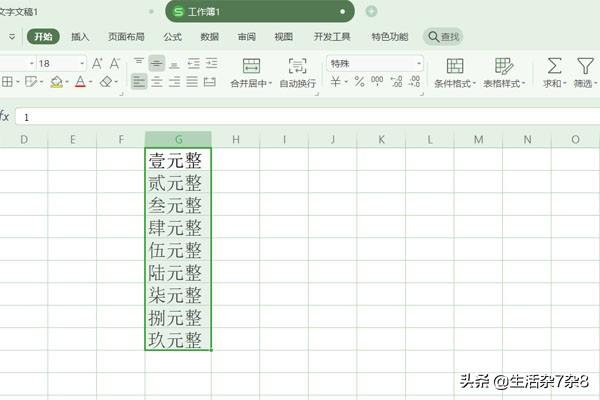This screenshot has width=600, height=400.
Task: Toggle middle vertical alignment
Action: (x=157, y=63)
